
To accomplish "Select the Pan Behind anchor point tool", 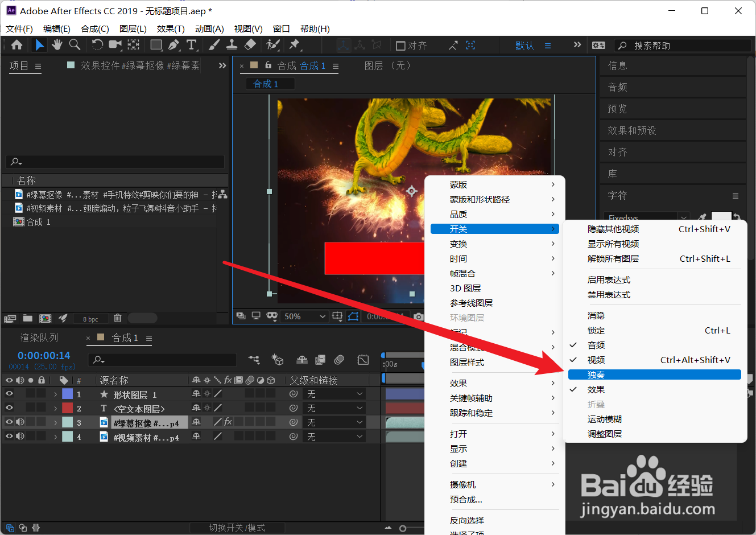I will 134,45.
